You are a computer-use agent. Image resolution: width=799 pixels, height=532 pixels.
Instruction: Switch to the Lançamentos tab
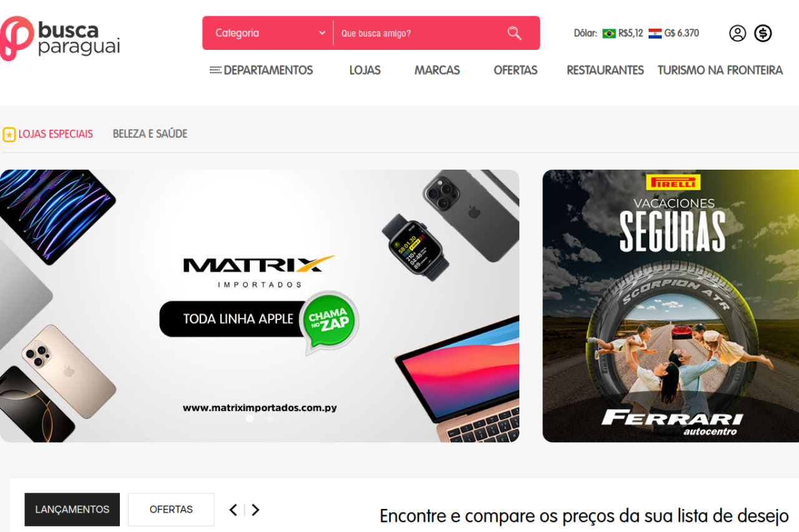[x=72, y=510]
